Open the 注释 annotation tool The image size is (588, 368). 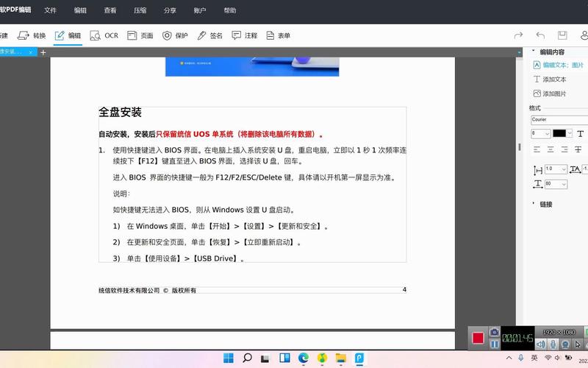[245, 35]
